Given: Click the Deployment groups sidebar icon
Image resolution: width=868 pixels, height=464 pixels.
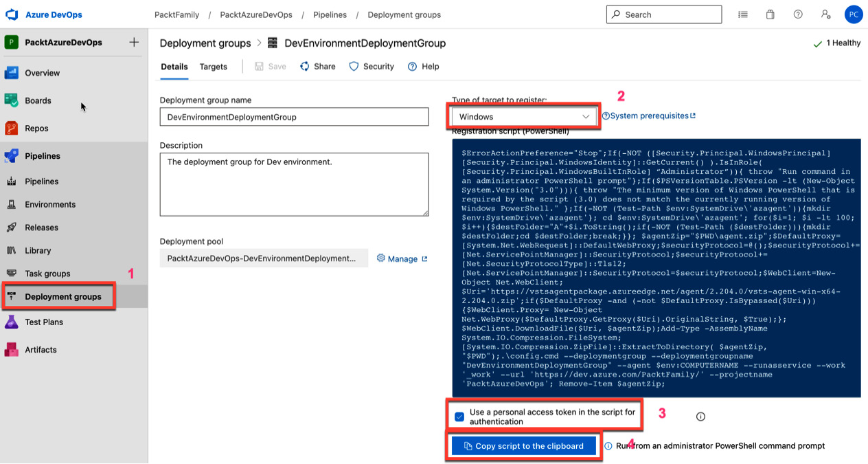Looking at the screenshot, I should [x=11, y=297].
